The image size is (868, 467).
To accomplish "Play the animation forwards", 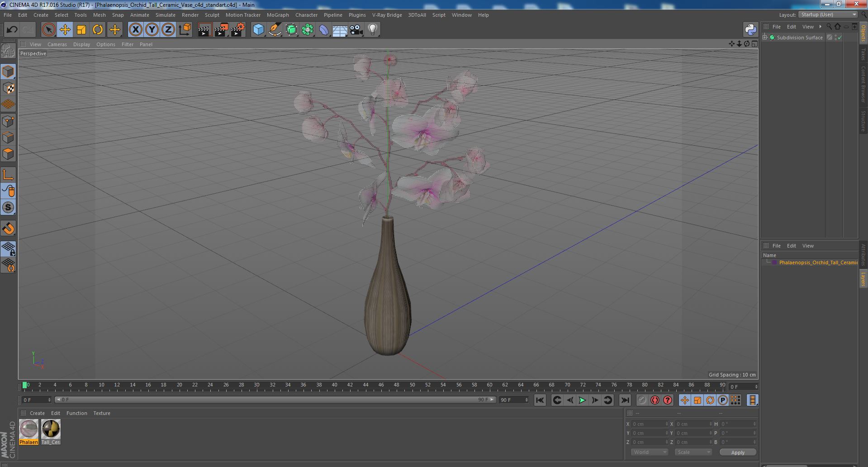I will click(x=582, y=400).
